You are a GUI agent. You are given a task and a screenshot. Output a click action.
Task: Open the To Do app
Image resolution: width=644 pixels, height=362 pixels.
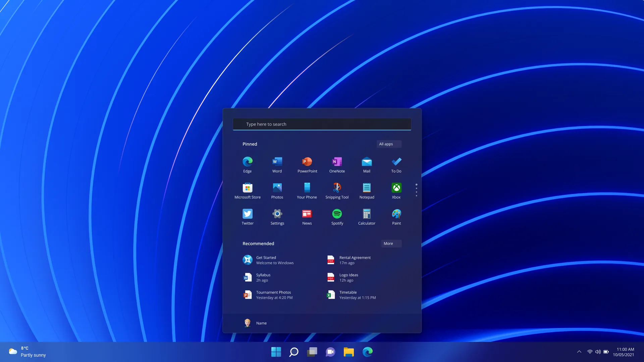[396, 165]
